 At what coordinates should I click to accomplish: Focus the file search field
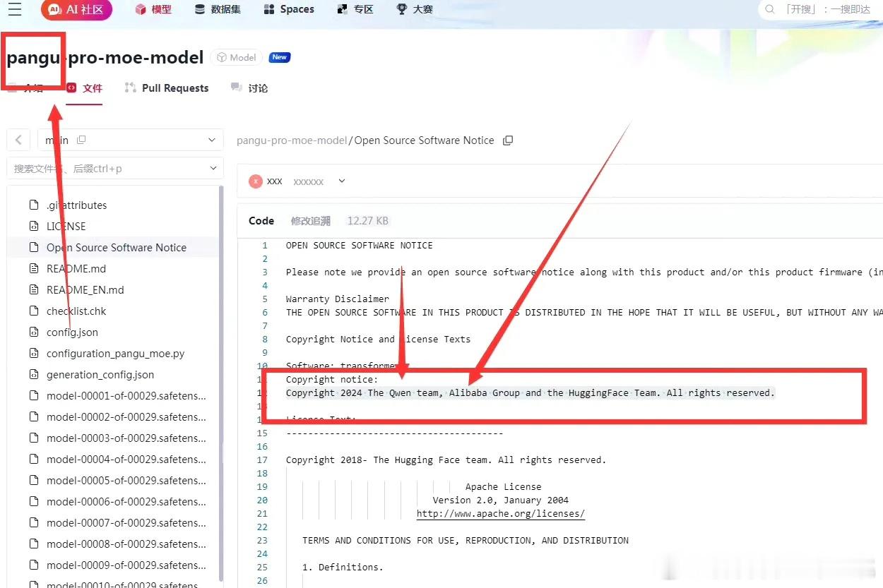[114, 169]
